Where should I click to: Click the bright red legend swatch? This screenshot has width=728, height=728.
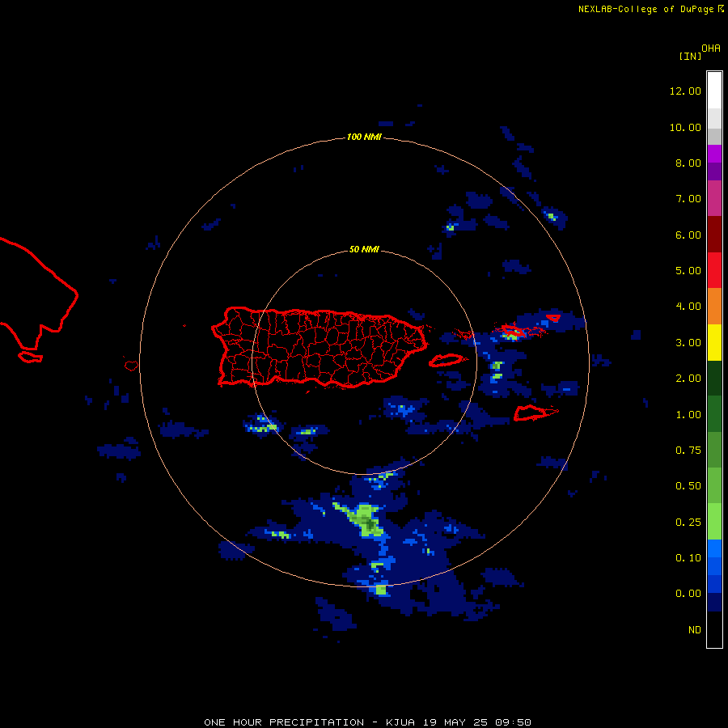click(x=714, y=270)
